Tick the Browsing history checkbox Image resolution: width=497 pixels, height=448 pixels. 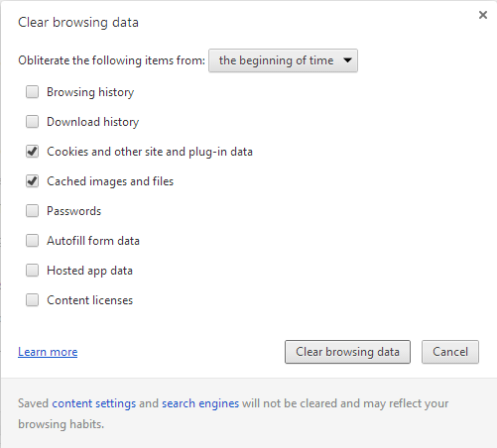click(32, 92)
